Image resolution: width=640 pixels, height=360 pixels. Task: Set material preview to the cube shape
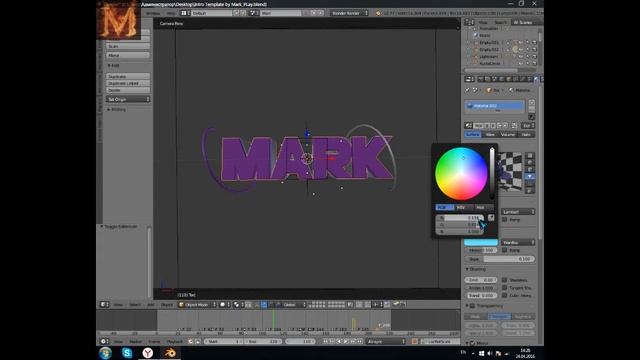click(x=530, y=169)
